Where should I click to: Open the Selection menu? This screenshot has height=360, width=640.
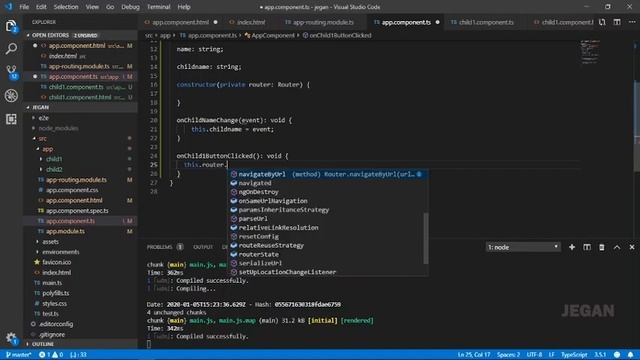pos(66,7)
